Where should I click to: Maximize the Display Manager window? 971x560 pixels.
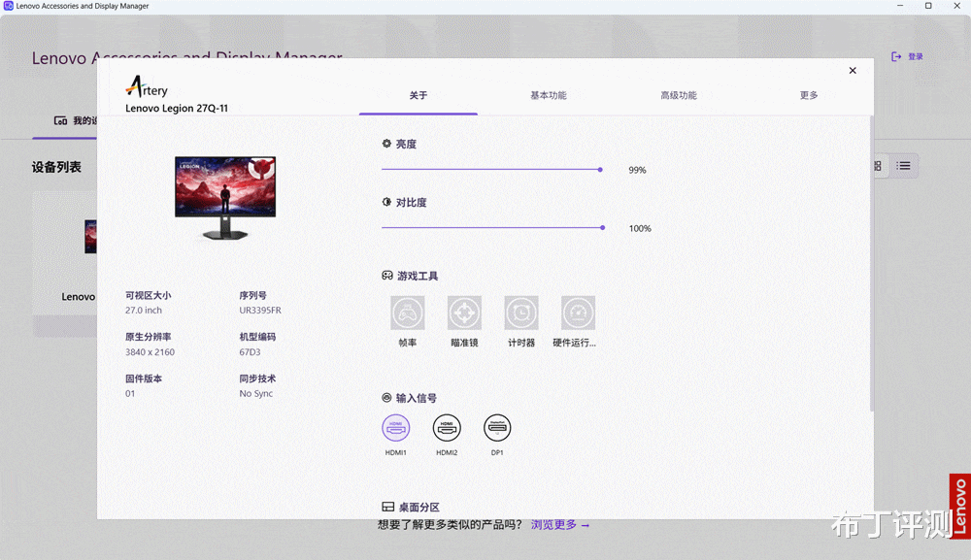point(928,6)
